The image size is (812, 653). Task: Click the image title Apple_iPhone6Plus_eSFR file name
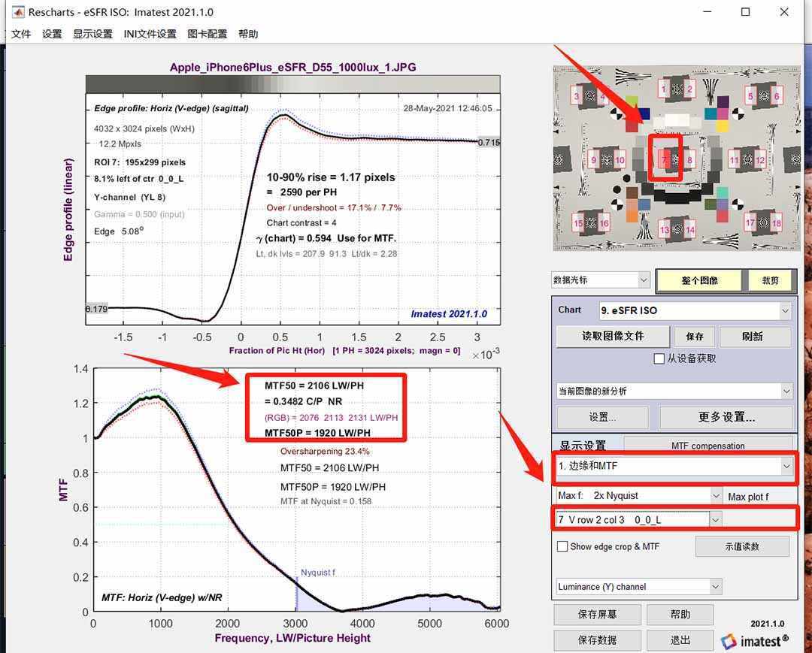[x=292, y=68]
